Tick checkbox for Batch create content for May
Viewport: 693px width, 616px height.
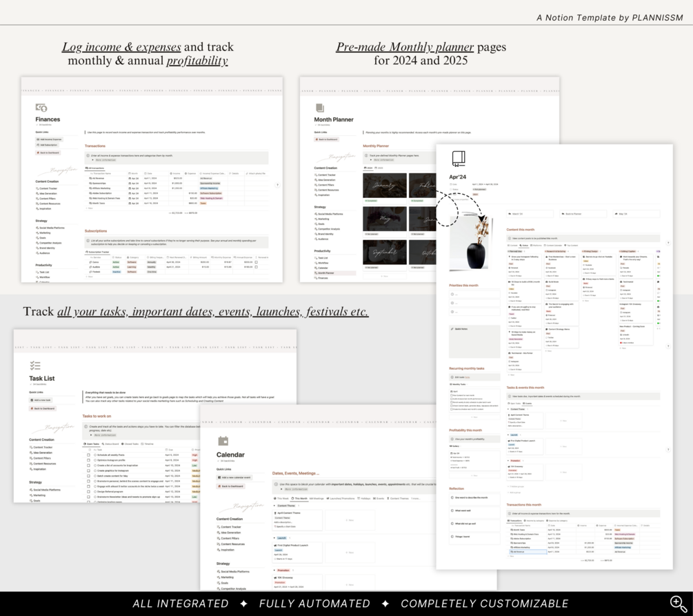point(88,476)
